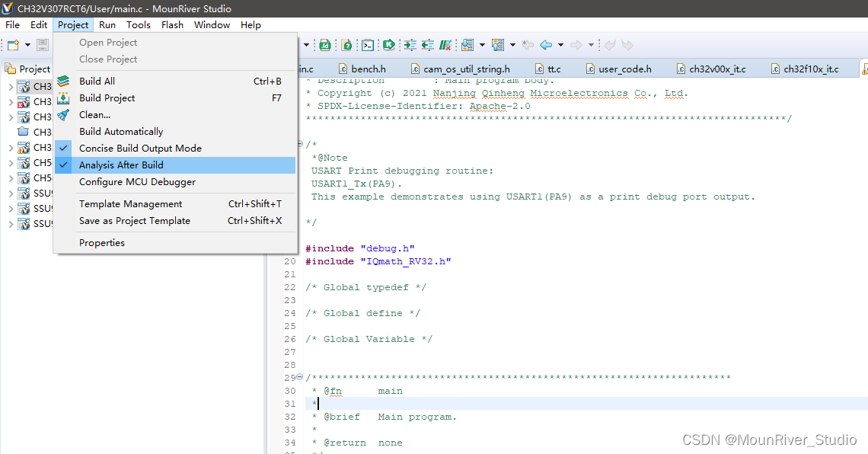Click the closed project folder icon
The image size is (868, 454).
(24, 132)
